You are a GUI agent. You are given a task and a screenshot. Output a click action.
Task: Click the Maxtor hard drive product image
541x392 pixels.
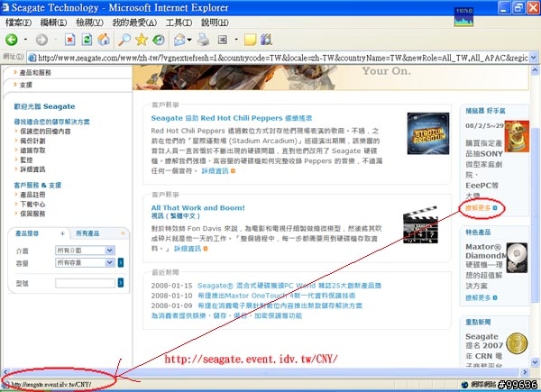(x=517, y=258)
